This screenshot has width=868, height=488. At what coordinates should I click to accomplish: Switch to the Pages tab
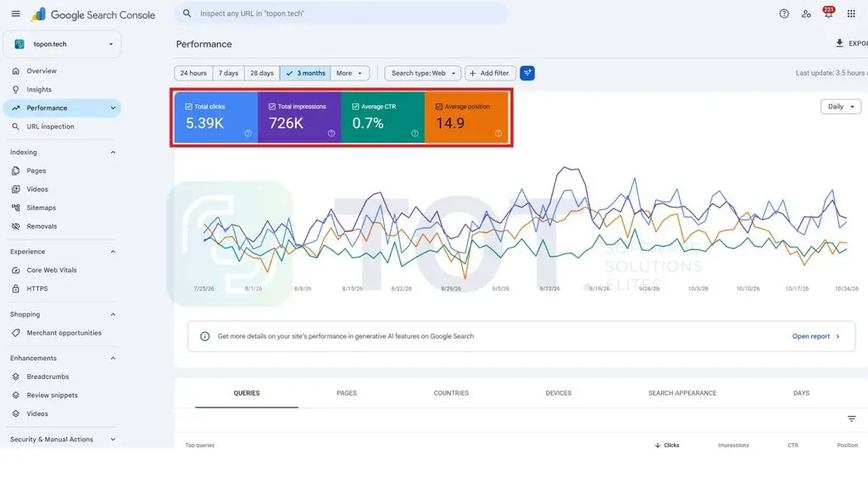pos(347,393)
